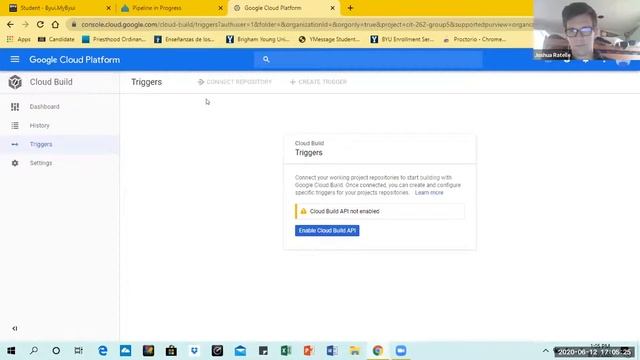This screenshot has width=640, height=360.
Task: Close the Pipeline in Progress tab
Action: (220, 8)
